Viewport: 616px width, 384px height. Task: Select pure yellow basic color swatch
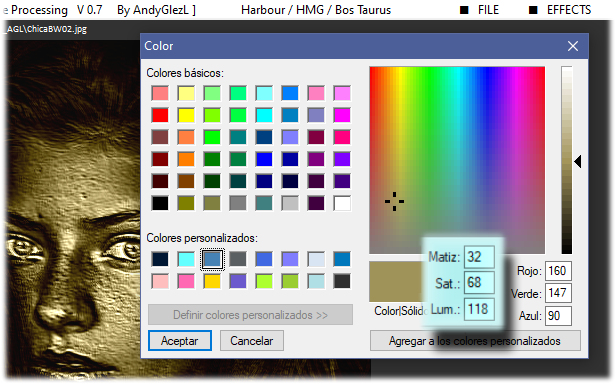pyautogui.click(x=186, y=115)
